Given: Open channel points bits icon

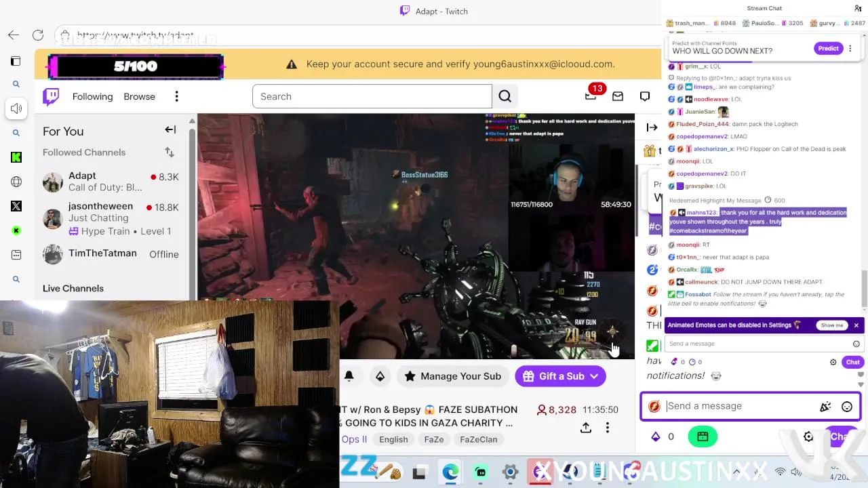Looking at the screenshot, I should (x=656, y=437).
